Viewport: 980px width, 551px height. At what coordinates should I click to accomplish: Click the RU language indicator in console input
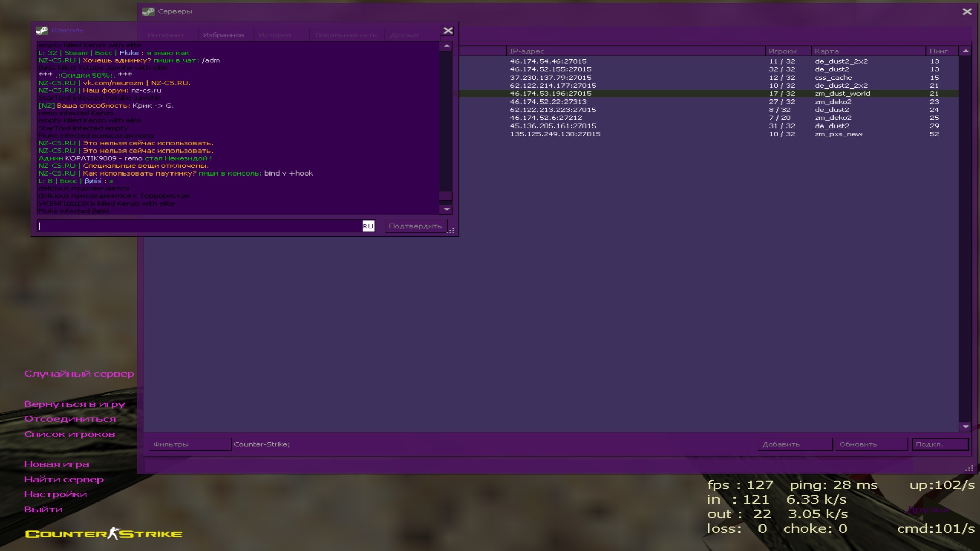pos(368,226)
